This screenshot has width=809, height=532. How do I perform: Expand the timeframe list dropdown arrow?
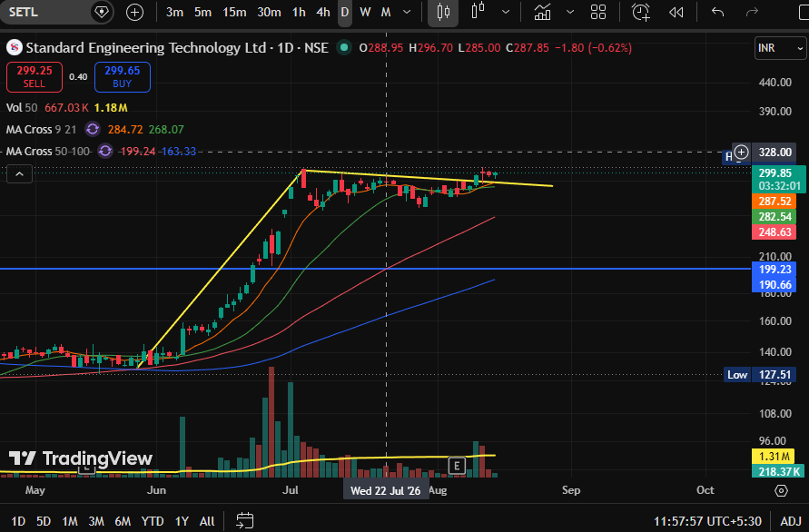tap(407, 12)
